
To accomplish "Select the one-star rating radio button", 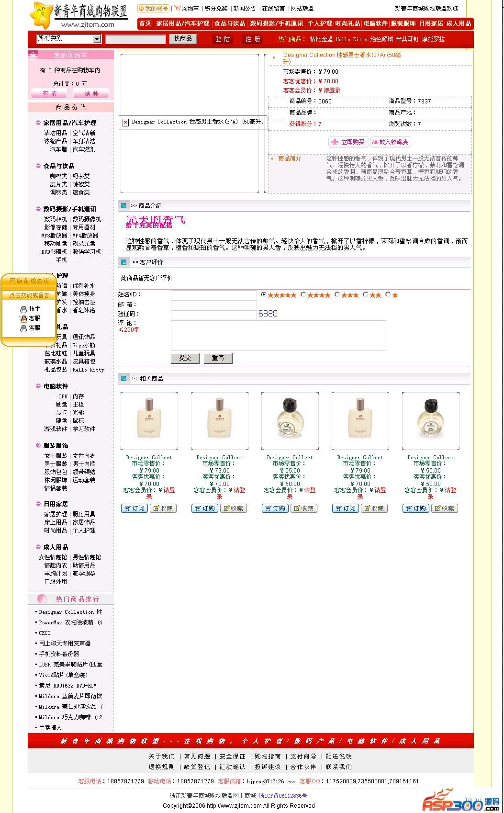I will 388,295.
